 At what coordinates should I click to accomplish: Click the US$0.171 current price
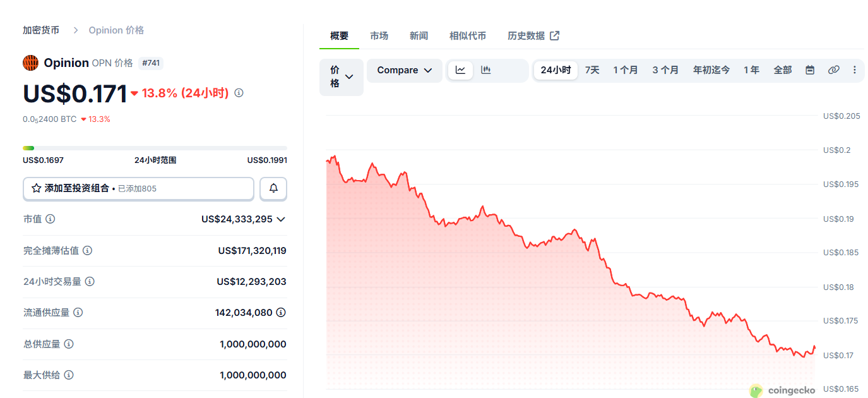[x=75, y=93]
